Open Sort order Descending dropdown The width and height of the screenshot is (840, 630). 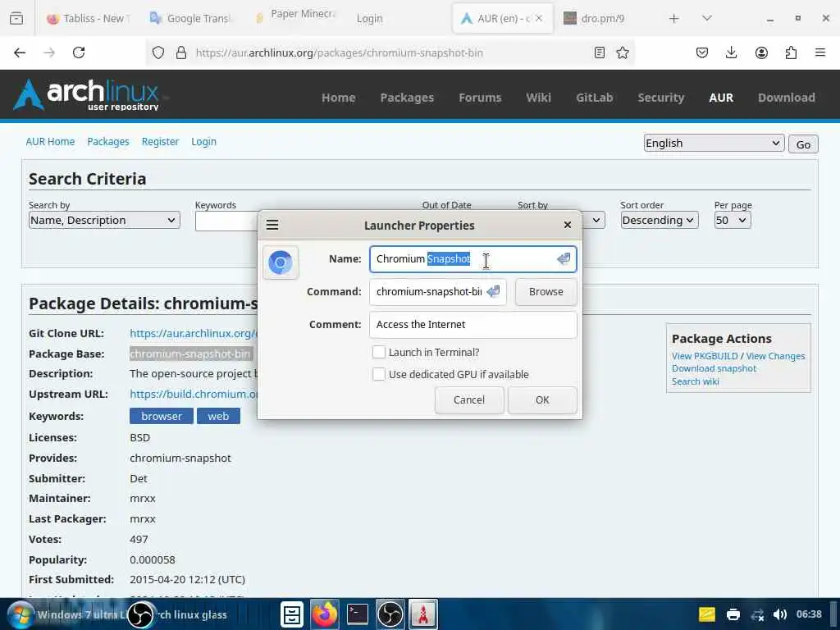659,220
